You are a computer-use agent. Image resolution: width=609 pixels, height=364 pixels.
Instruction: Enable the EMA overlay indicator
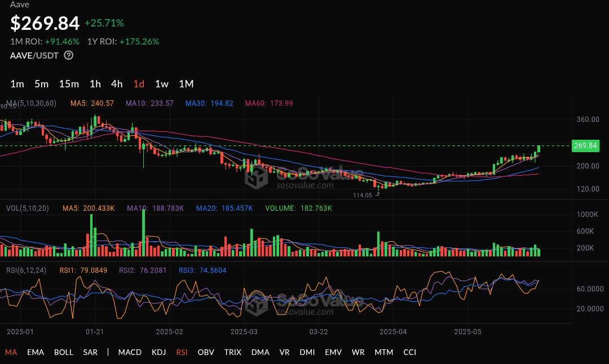click(36, 352)
